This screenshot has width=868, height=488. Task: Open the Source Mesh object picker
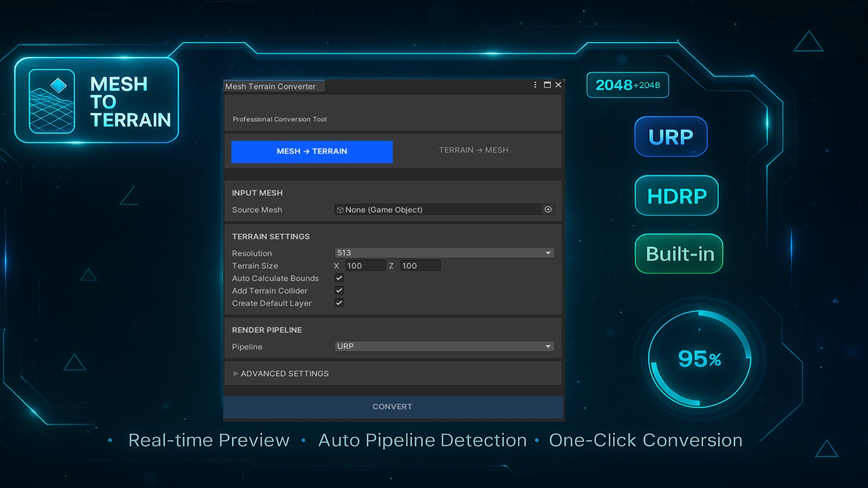548,209
